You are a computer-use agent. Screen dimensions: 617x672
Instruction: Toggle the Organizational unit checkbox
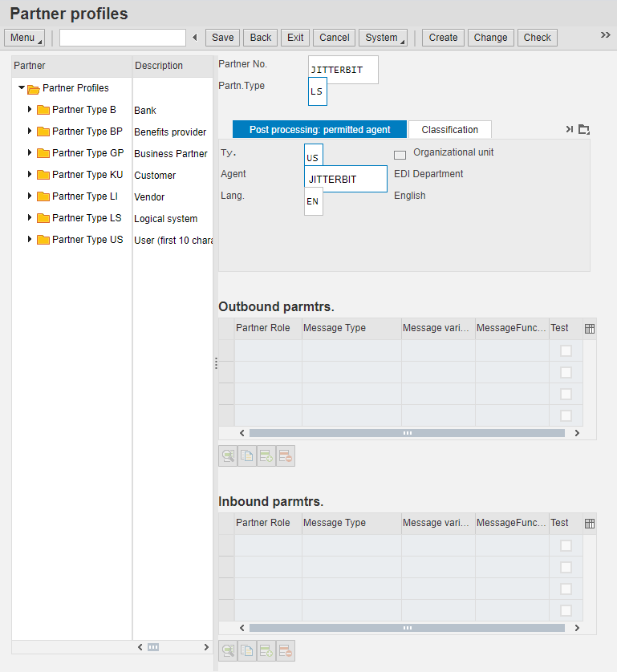pyautogui.click(x=400, y=155)
